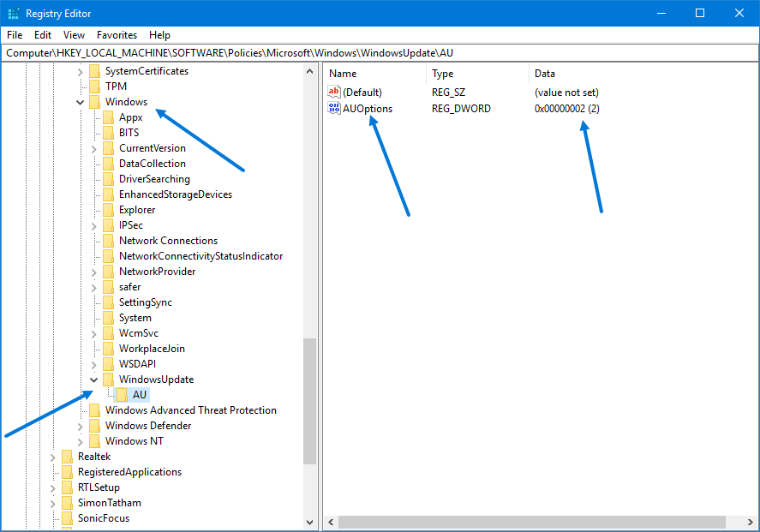Expand the NetworkProvider key
Screen dimensions: 760x532
(x=94, y=272)
